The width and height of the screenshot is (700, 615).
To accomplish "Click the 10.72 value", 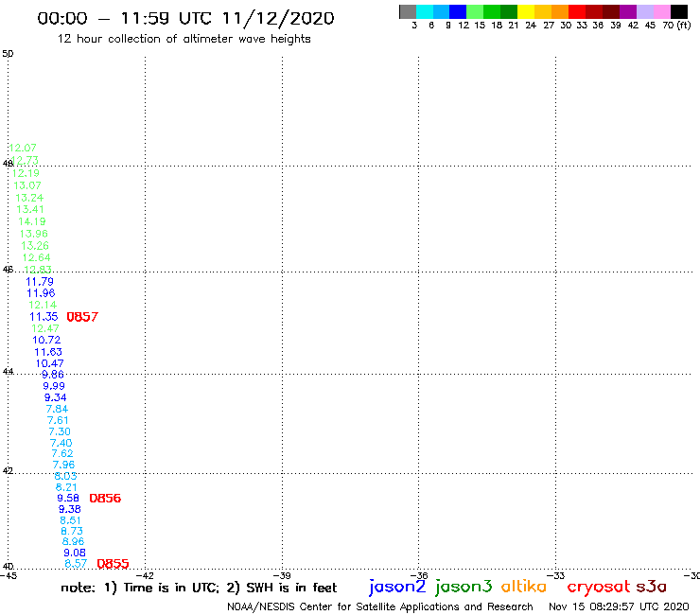I will point(46,340).
